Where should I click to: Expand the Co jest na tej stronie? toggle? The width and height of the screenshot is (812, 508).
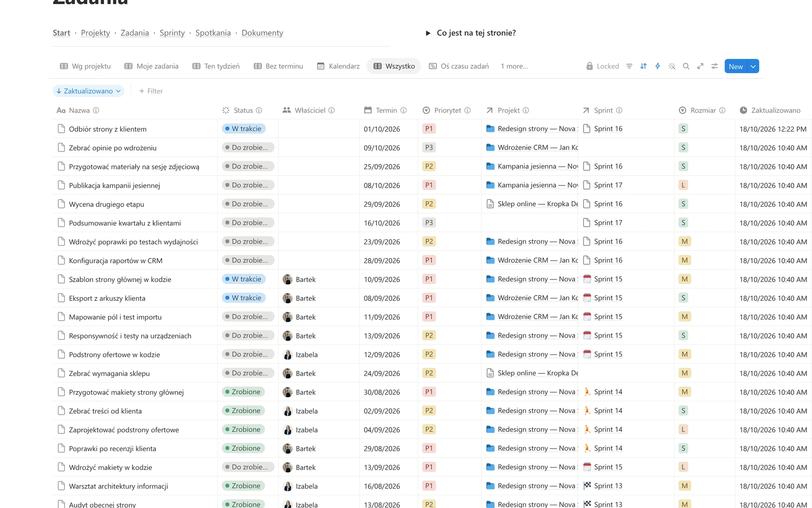pos(428,33)
